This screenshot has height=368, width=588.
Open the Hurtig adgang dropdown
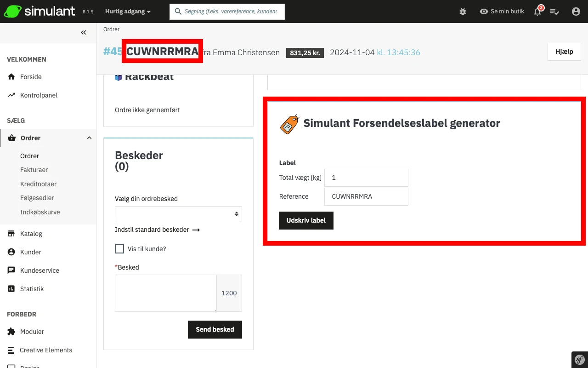(127, 11)
